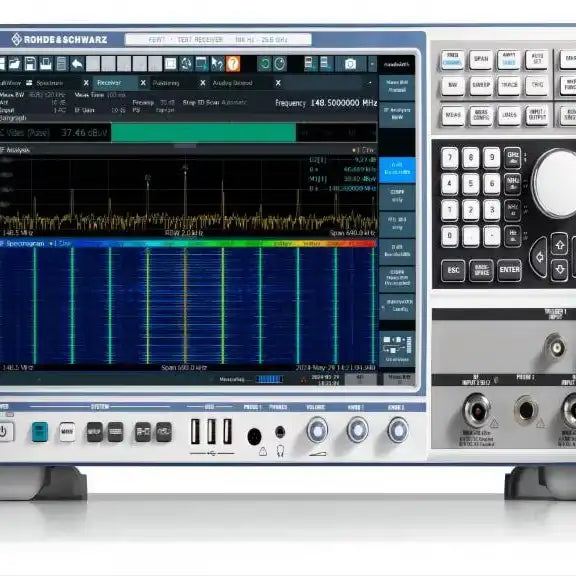Push the SPAN hardware key
The width and height of the screenshot is (576, 576).
click(481, 59)
